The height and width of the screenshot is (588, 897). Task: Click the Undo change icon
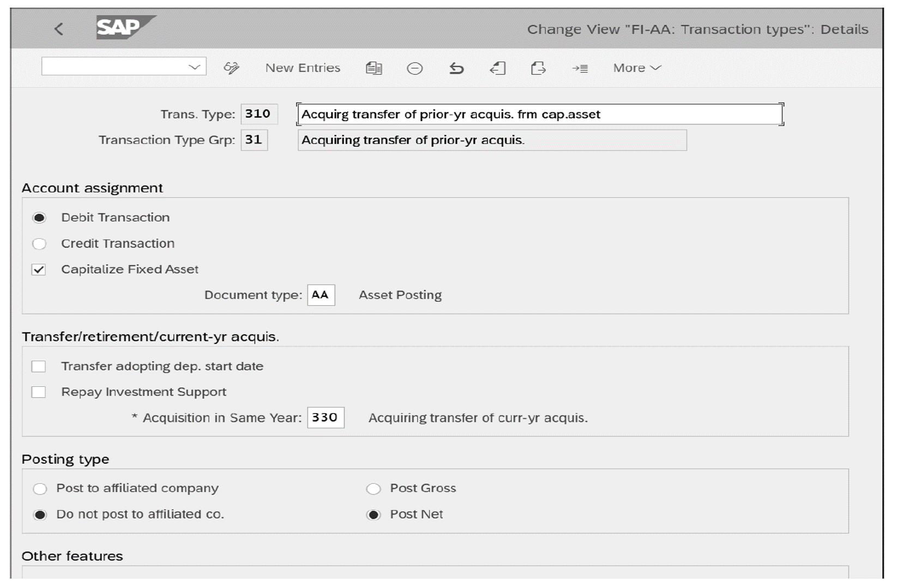click(x=457, y=68)
